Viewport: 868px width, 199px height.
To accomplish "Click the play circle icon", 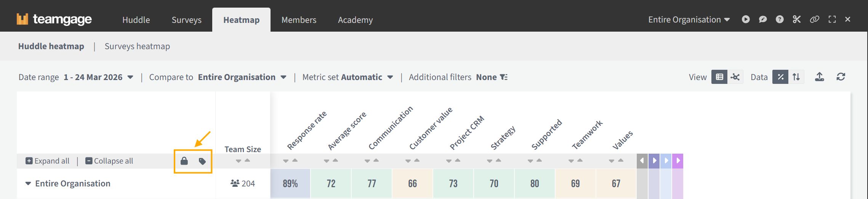I will coord(746,19).
